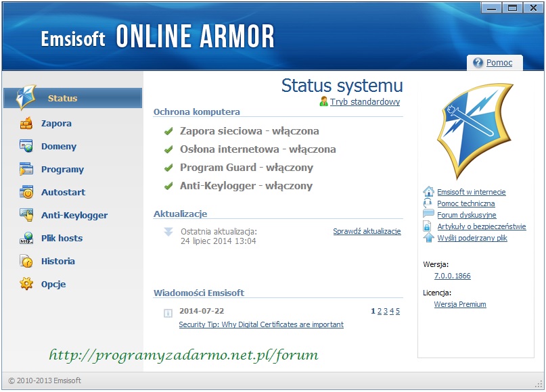Click the Historia sidebar icon
The width and height of the screenshot is (546, 392).
(x=26, y=262)
